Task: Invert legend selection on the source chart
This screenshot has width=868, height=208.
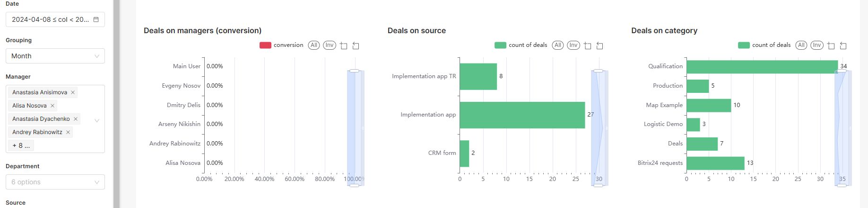Action: coord(573,45)
